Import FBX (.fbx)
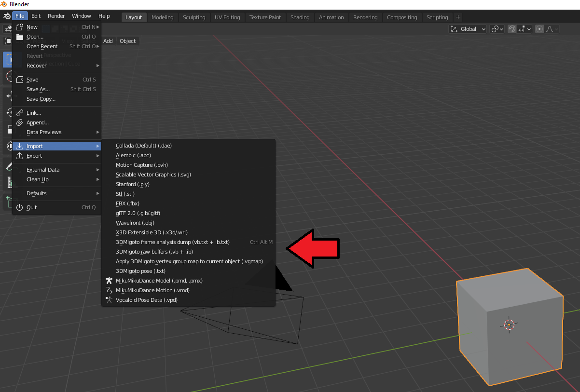Image resolution: width=580 pixels, height=392 pixels. click(188, 203)
